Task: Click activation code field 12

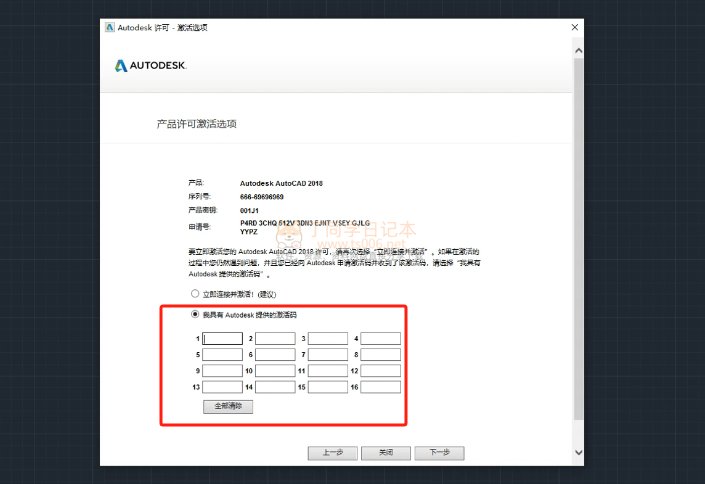Action: (x=380, y=371)
